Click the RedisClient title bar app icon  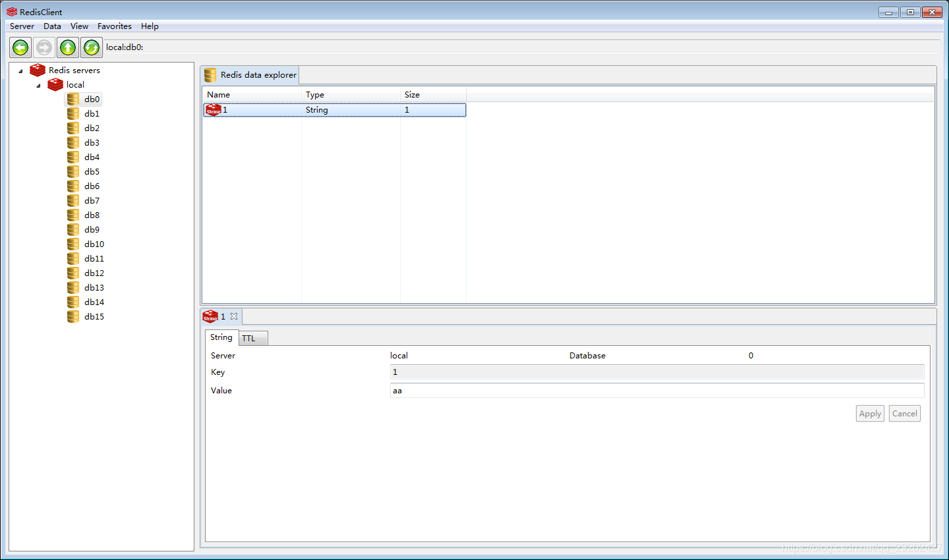(12, 12)
